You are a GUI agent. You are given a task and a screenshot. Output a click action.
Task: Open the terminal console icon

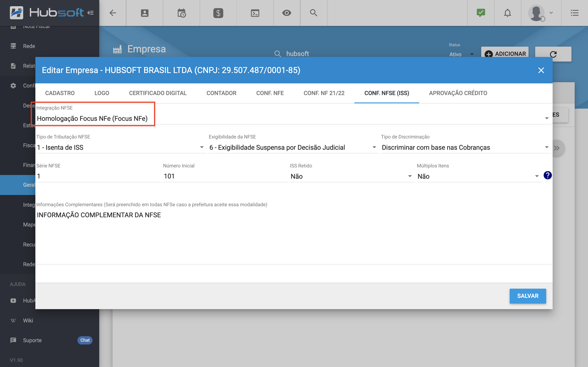[255, 13]
